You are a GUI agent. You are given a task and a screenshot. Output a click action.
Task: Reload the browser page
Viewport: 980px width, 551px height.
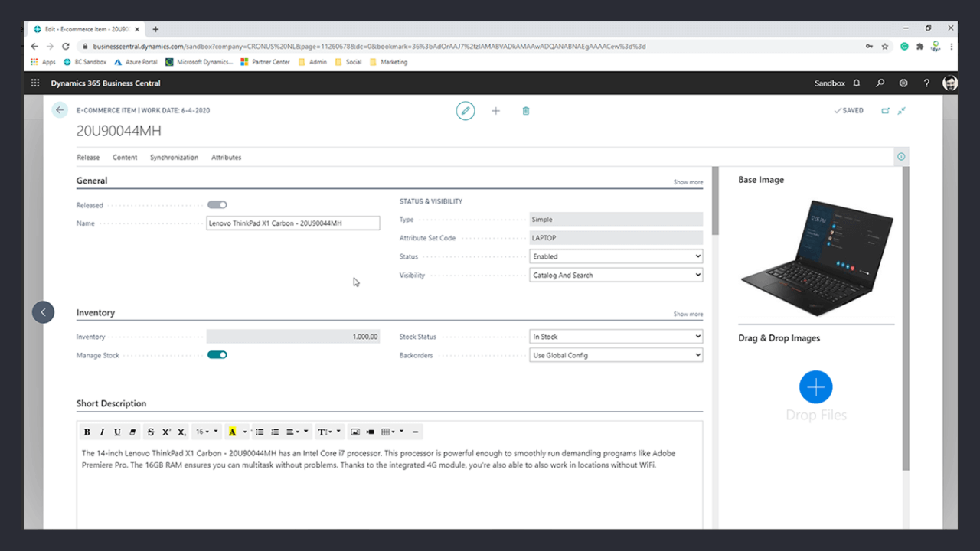tap(65, 46)
